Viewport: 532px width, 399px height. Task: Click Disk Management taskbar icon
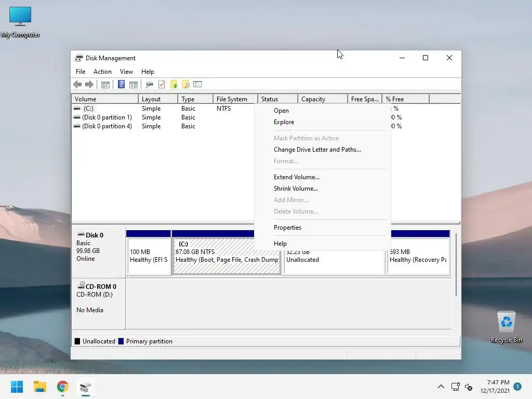(x=86, y=387)
